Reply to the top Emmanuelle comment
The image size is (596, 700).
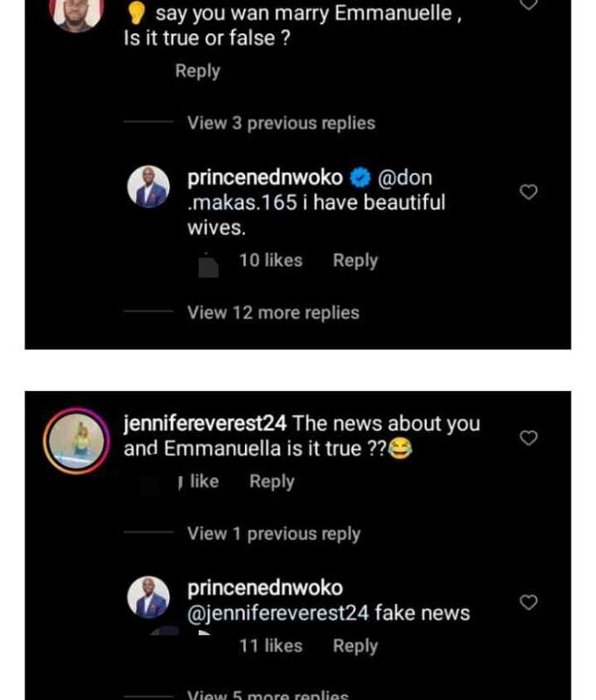click(197, 71)
